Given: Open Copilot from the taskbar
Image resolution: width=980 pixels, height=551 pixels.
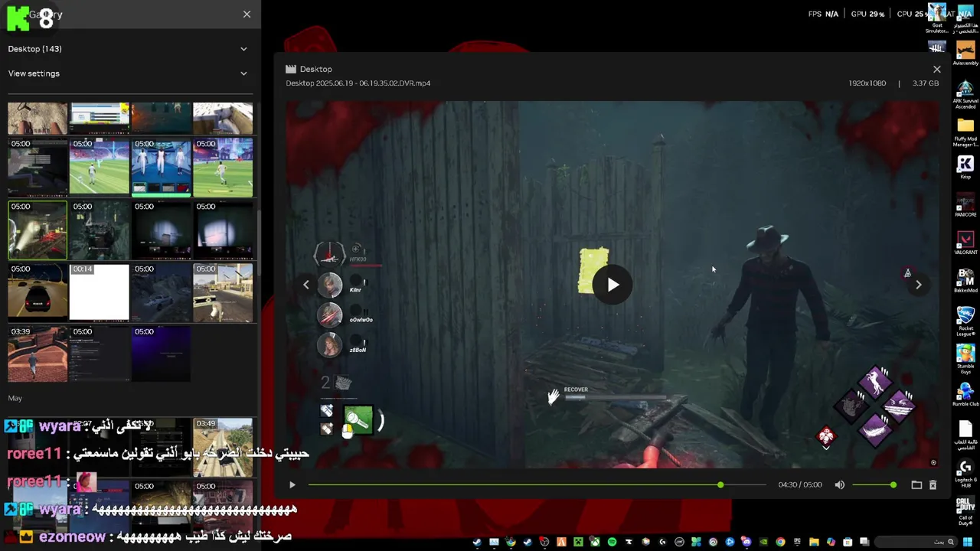Looking at the screenshot, I should 831,542.
